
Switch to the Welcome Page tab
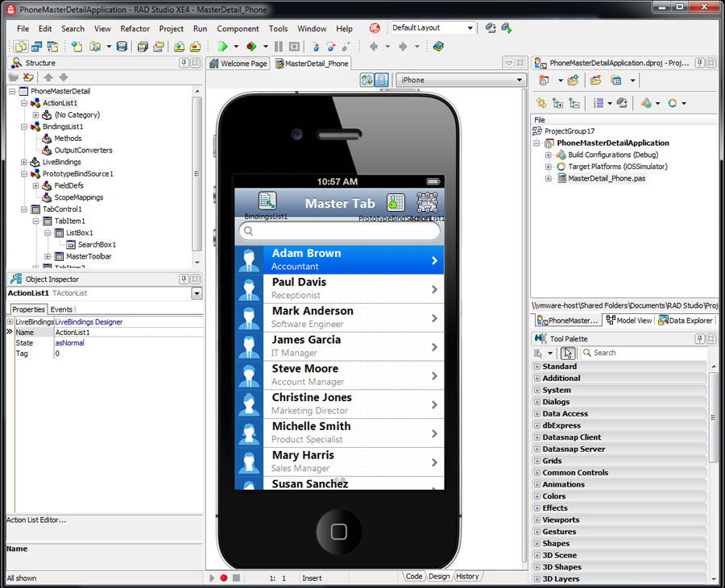tap(238, 64)
